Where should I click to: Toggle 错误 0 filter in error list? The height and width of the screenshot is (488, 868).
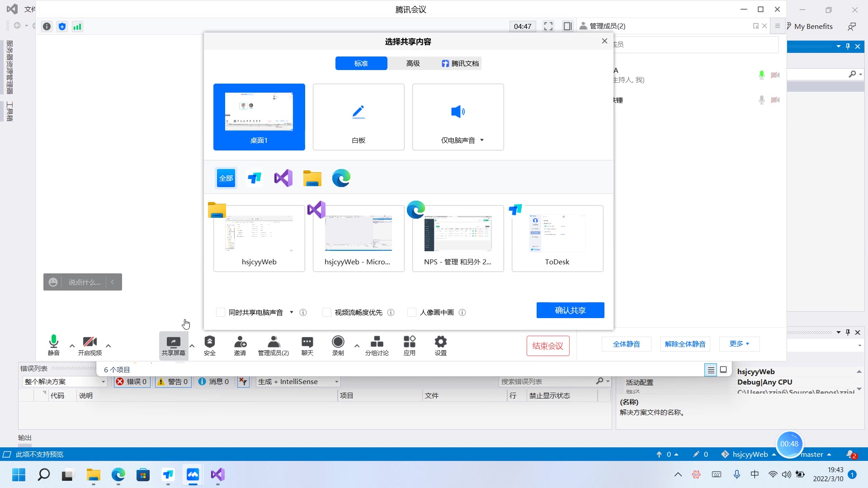(132, 381)
